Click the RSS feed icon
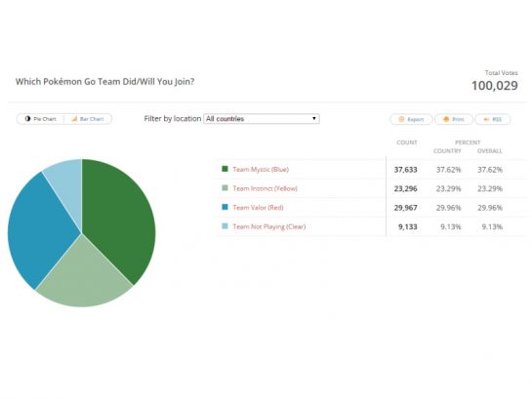 [x=486, y=119]
